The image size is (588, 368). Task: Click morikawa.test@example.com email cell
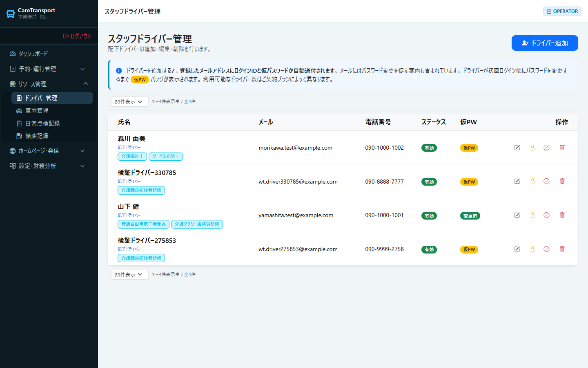[x=295, y=148]
